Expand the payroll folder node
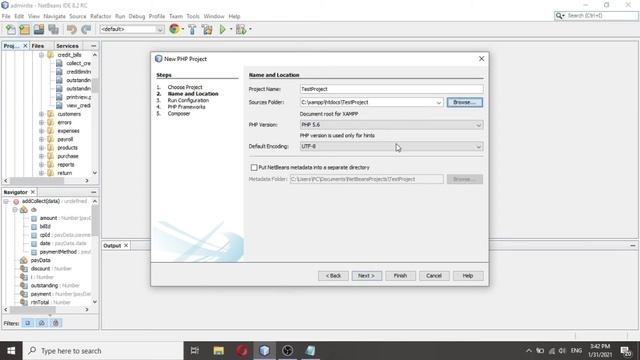The width and height of the screenshot is (640, 360). [42, 139]
